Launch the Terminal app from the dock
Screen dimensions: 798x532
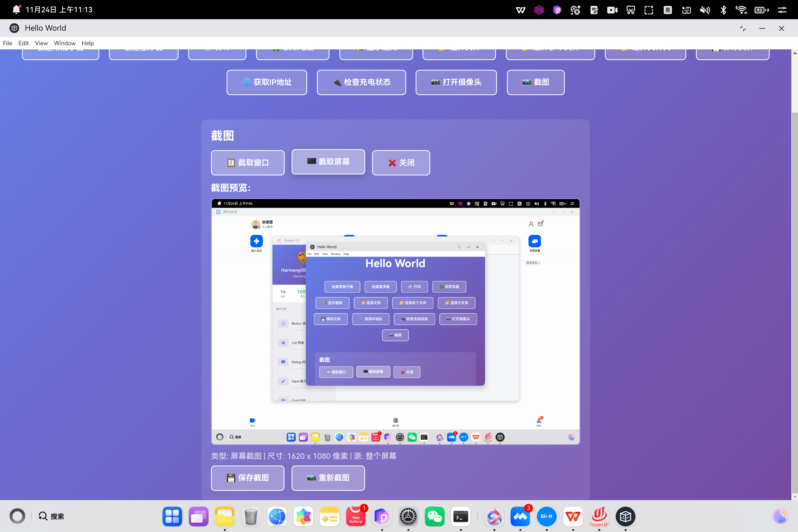click(460, 516)
